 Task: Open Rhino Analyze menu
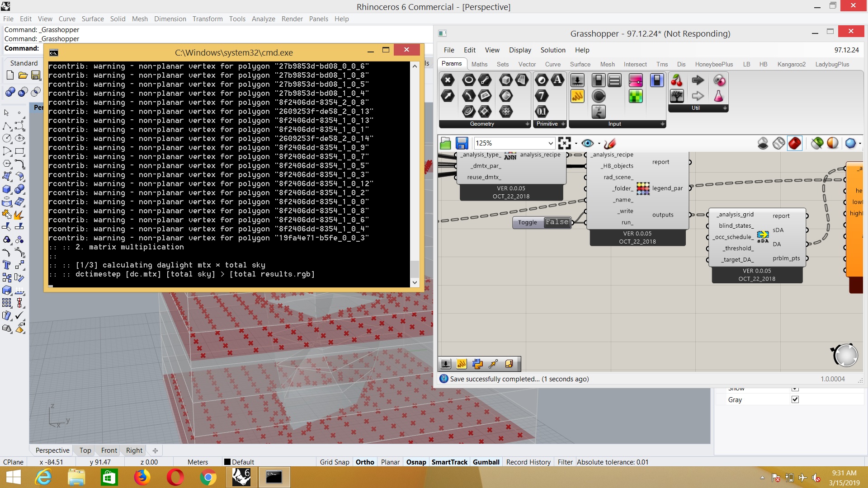264,19
